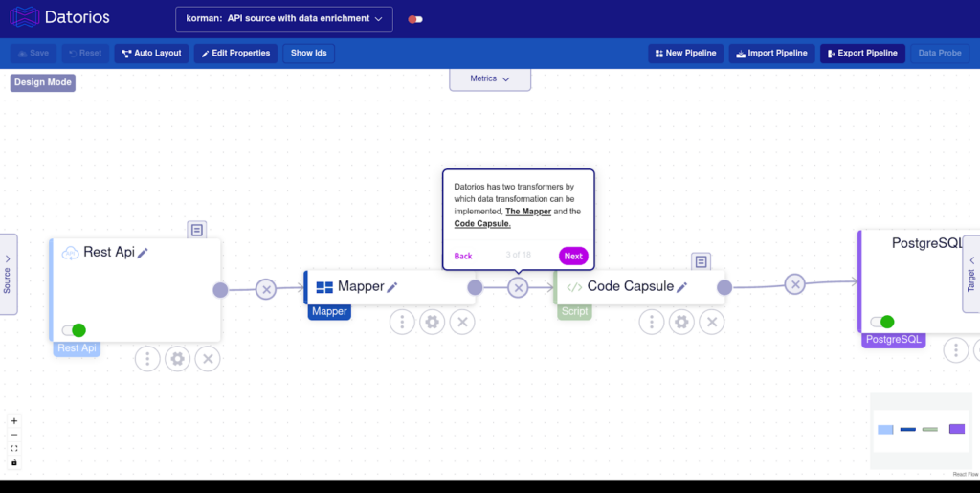
Task: Click the Mapper output connector handle
Action: pyautogui.click(x=475, y=287)
